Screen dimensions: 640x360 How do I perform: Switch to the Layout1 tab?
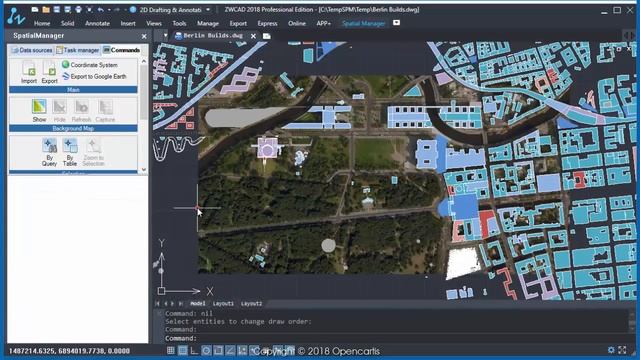coord(223,304)
